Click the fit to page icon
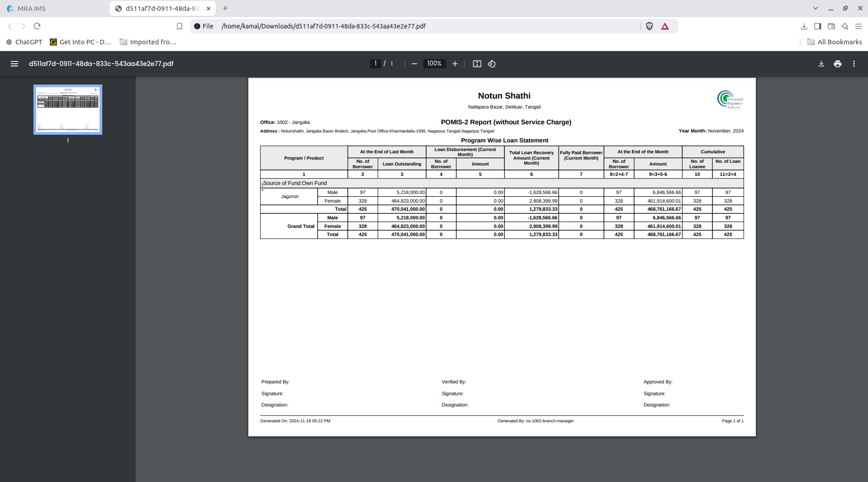This screenshot has height=482, width=868. pyautogui.click(x=477, y=64)
